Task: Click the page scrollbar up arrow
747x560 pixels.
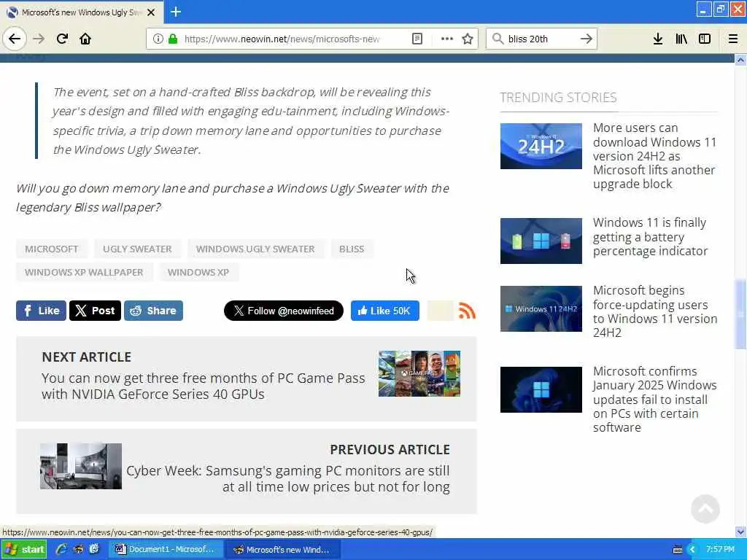Action: coord(740,60)
